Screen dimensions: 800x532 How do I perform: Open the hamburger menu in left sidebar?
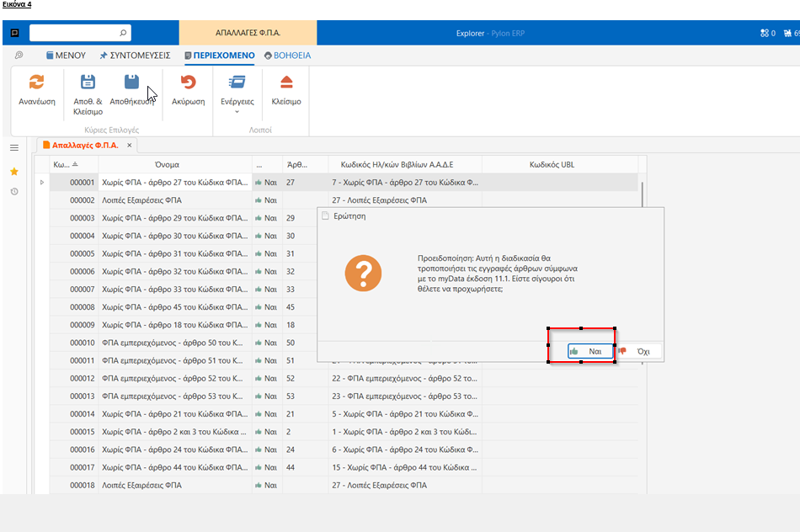pos(13,148)
